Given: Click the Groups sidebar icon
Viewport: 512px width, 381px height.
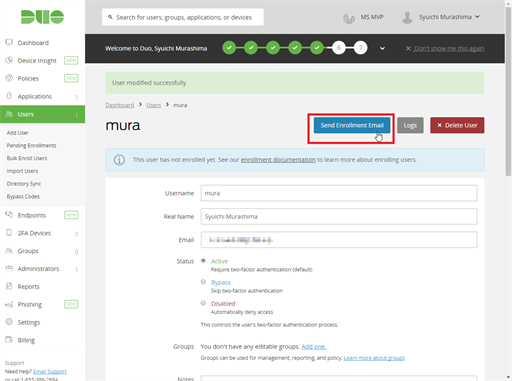Looking at the screenshot, I should (x=9, y=251).
